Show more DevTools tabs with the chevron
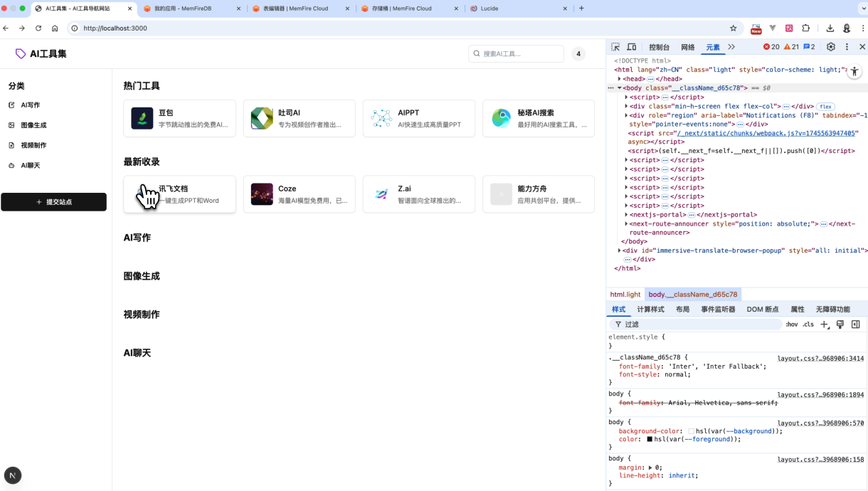868x491 pixels. click(731, 47)
